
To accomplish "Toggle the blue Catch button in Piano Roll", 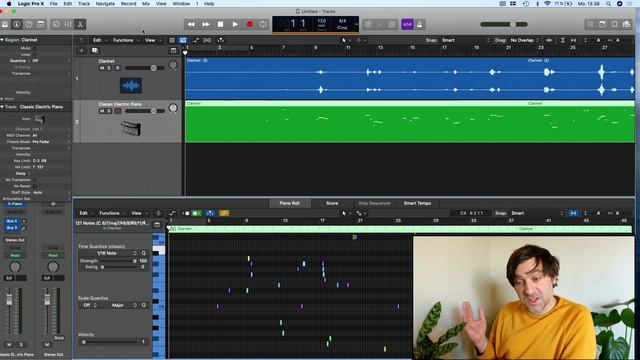I will tap(210, 213).
